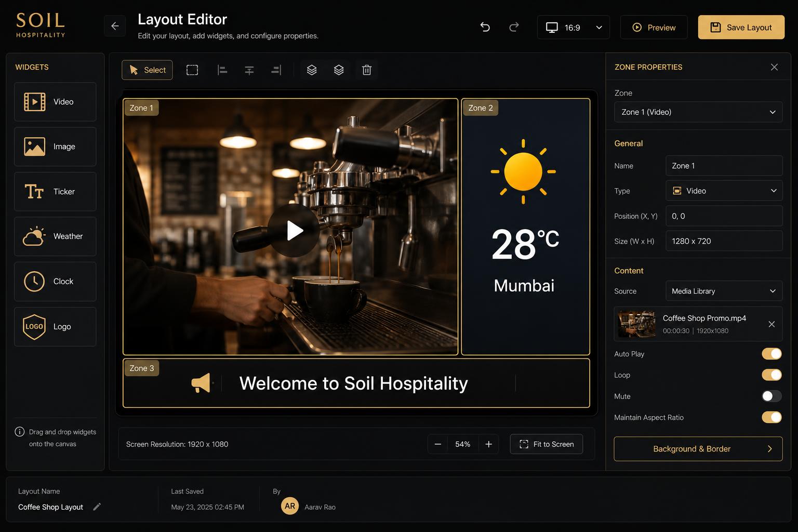Screen dimensions: 798x532
Task: Align selected zones to the right
Action: [276, 70]
